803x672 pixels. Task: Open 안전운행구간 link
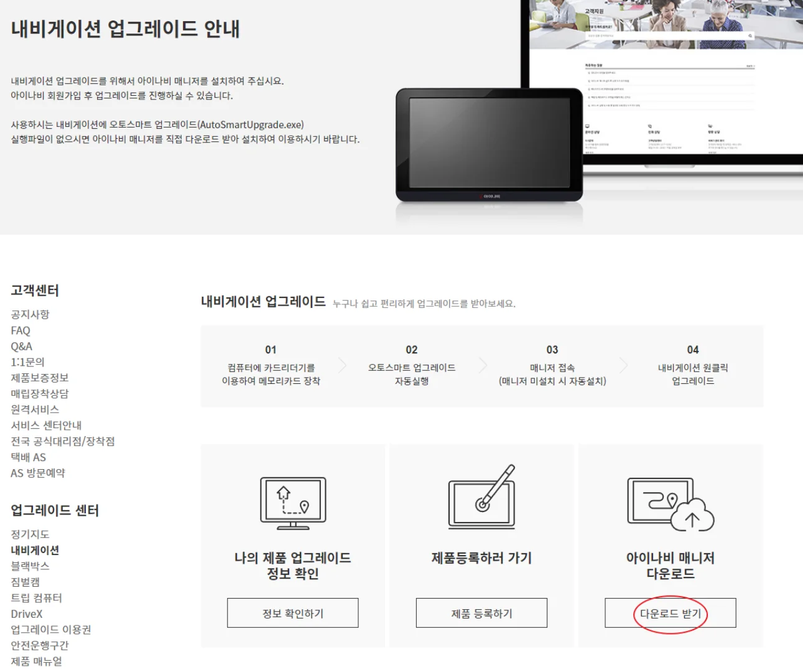coord(40,645)
